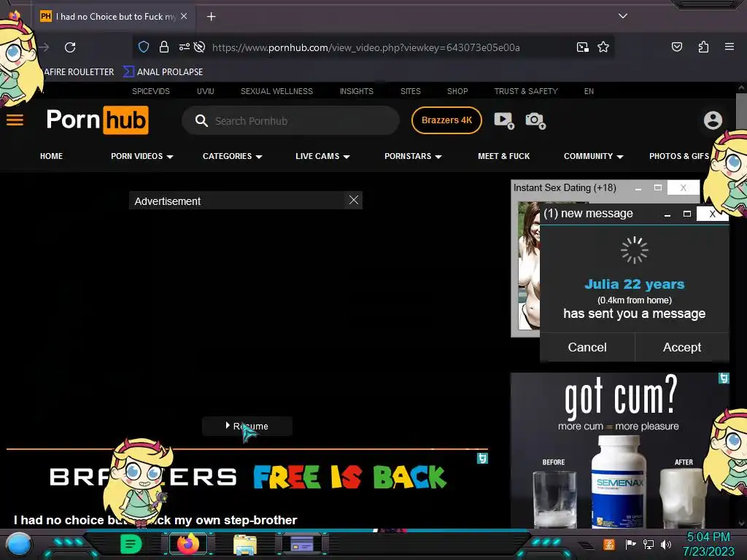Close the Instant Sex Dating window

click(x=683, y=187)
